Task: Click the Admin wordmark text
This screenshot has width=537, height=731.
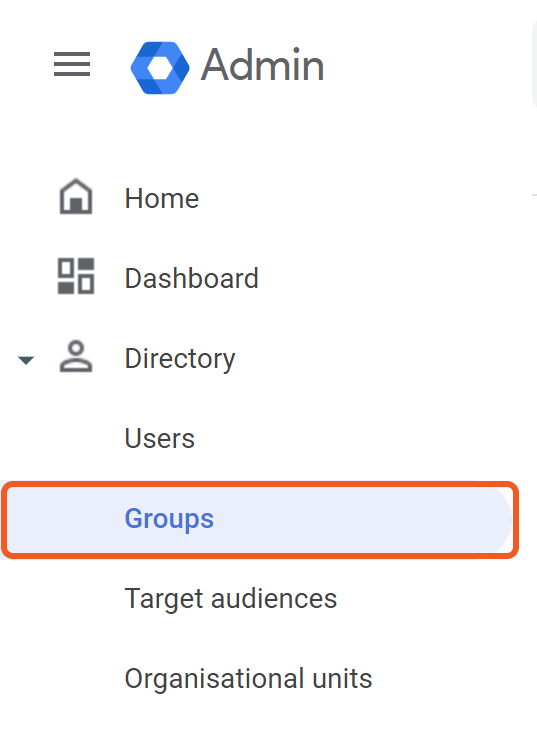Action: [262, 65]
